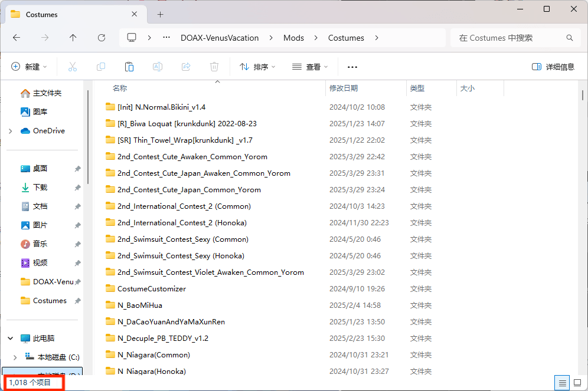Select folder N_Niagara(Common)

click(x=153, y=354)
